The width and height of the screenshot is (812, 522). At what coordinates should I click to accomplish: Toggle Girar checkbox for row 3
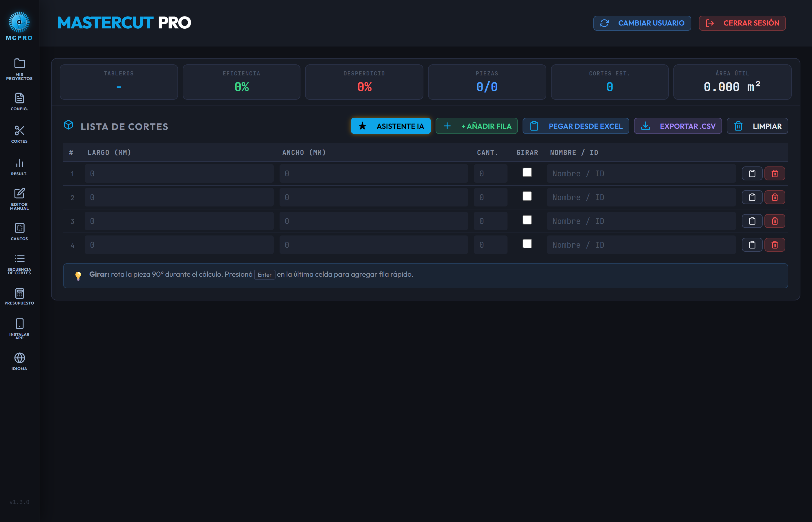click(x=527, y=220)
